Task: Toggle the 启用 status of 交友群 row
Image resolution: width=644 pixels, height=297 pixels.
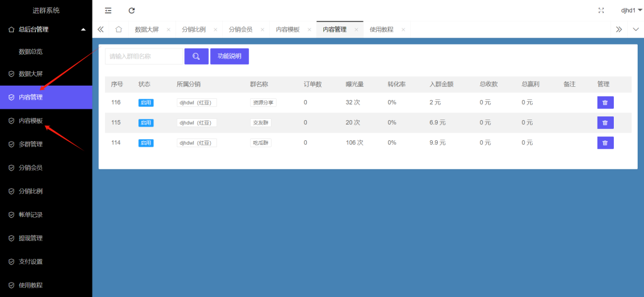Action: (146, 123)
